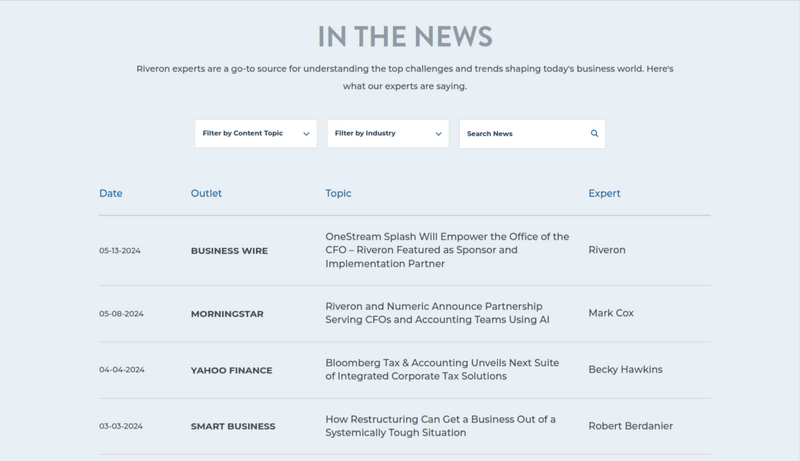
Task: Sort by the Date column header
Action: point(111,193)
